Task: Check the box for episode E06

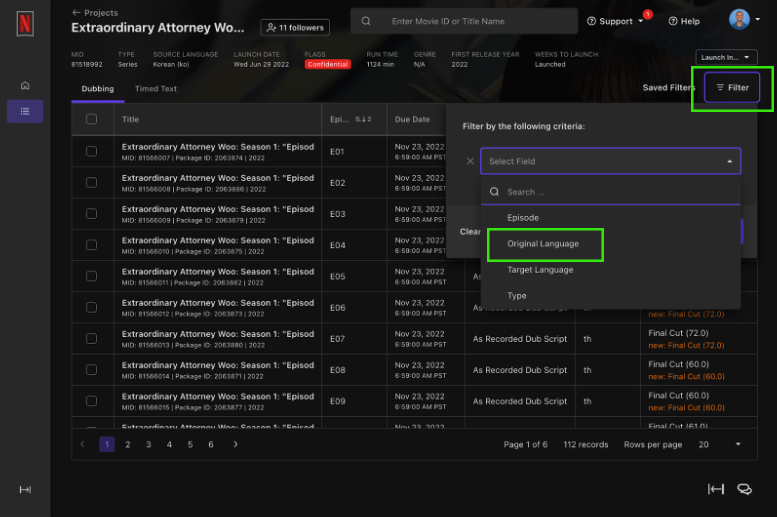Action: pyautogui.click(x=92, y=307)
